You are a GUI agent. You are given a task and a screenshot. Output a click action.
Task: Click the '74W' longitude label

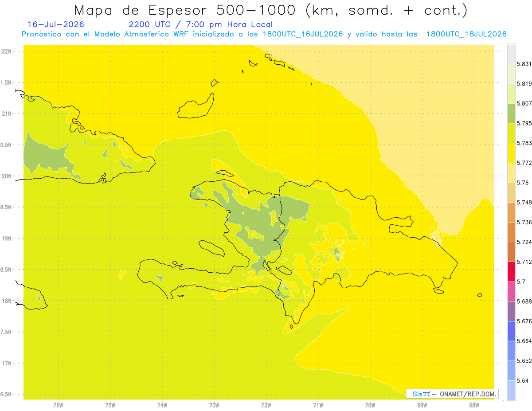pos(162,405)
